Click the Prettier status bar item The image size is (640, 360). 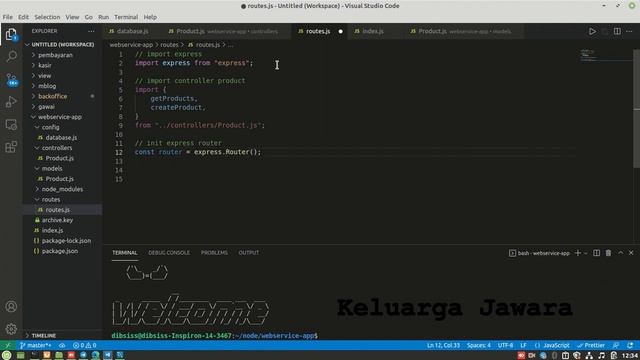pos(591,345)
